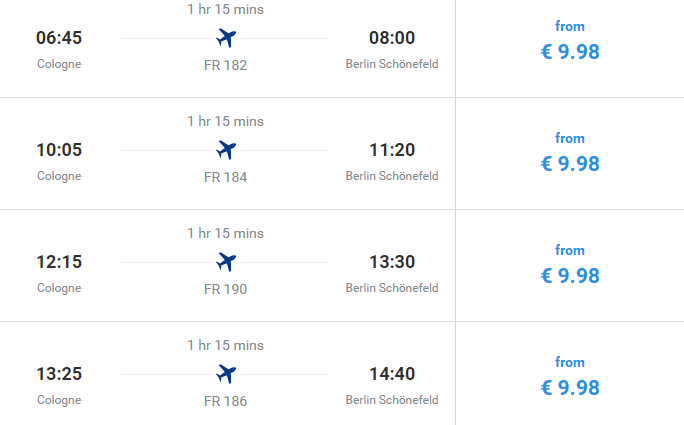Image resolution: width=684 pixels, height=425 pixels.
Task: Select the € 9.98 fare for the 10:05 flight
Action: point(570,163)
